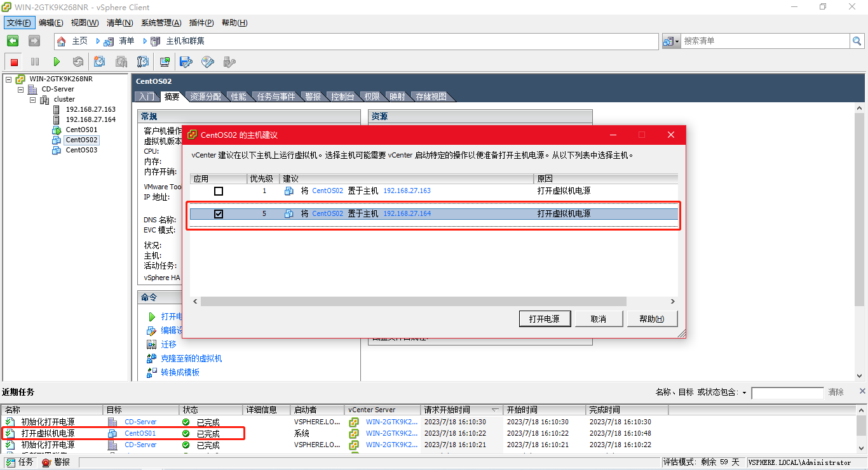Click the 任务 icon in the status bar
868x470 pixels.
click(10, 462)
